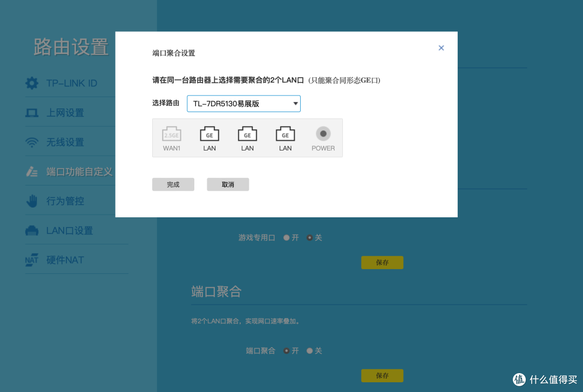Click the POWER jack icon
This screenshot has width=583, height=392.
(x=323, y=134)
